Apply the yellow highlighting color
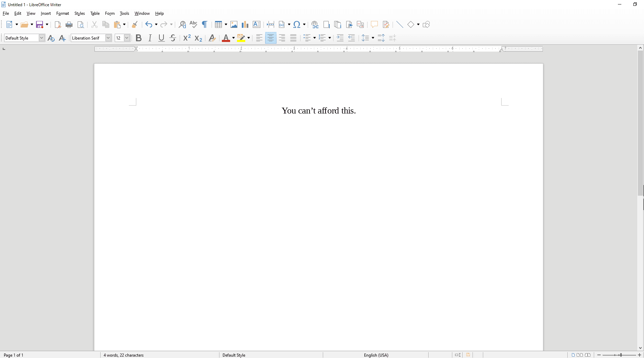Image resolution: width=644 pixels, height=358 pixels. (x=241, y=38)
